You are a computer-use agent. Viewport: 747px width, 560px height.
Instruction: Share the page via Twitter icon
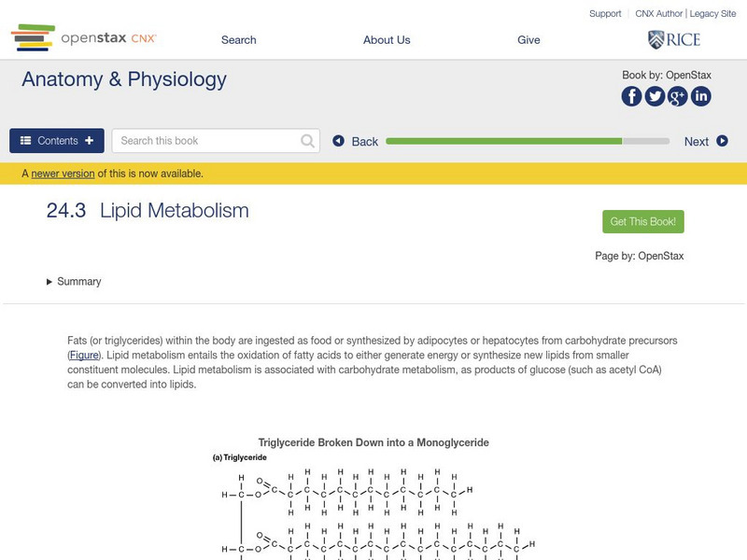[x=656, y=94]
